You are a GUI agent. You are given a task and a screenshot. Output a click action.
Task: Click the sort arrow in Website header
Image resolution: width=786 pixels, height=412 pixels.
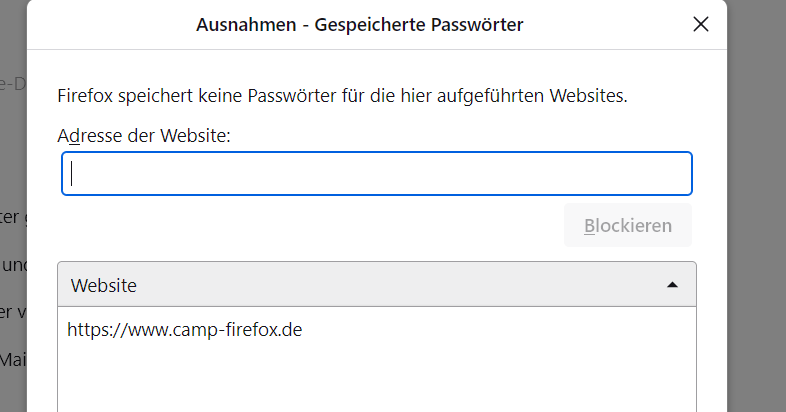[x=672, y=285]
